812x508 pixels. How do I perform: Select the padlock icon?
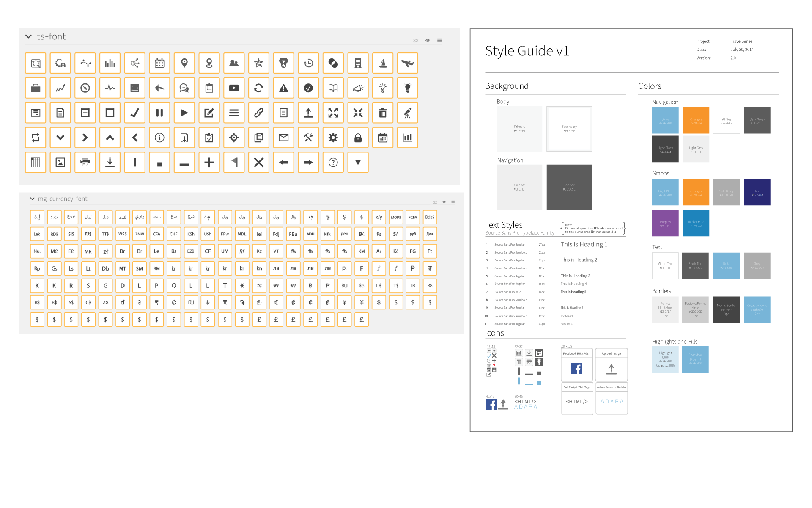358,138
